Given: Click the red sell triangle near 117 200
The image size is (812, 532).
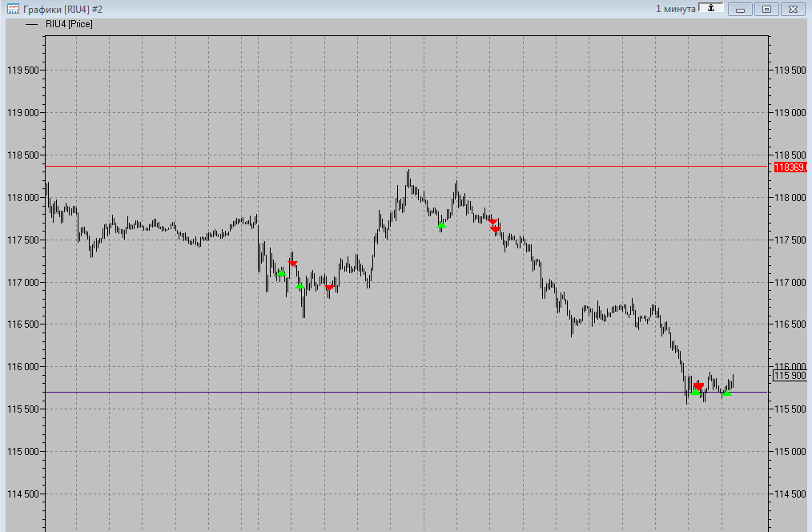Looking at the screenshot, I should coord(292,264).
